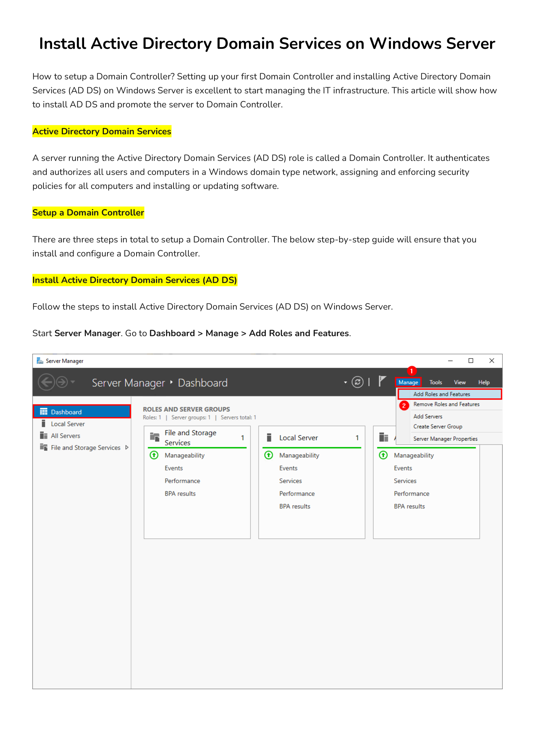Open the navigation history dropdown arrow
The width and height of the screenshot is (535, 756).
[73, 382]
